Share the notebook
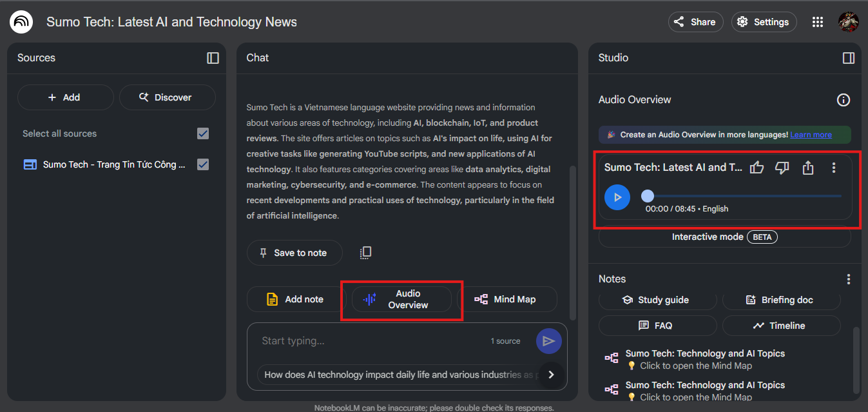The width and height of the screenshot is (868, 412). [x=696, y=22]
